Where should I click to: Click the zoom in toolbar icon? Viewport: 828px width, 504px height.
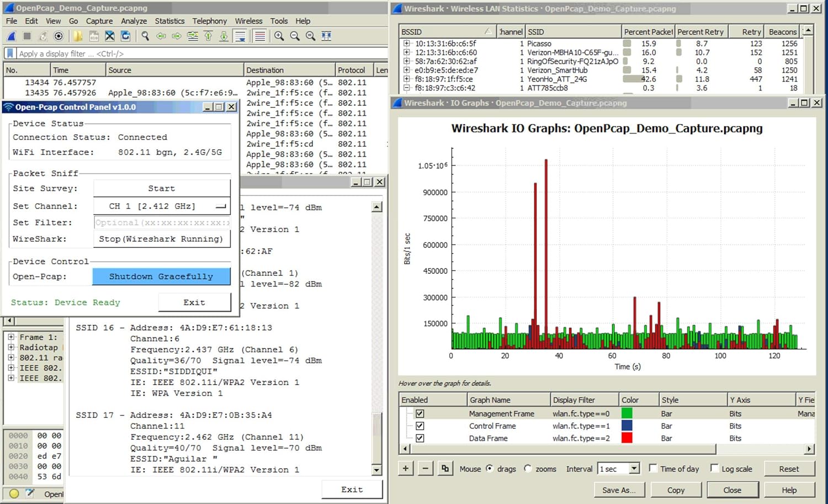(279, 36)
